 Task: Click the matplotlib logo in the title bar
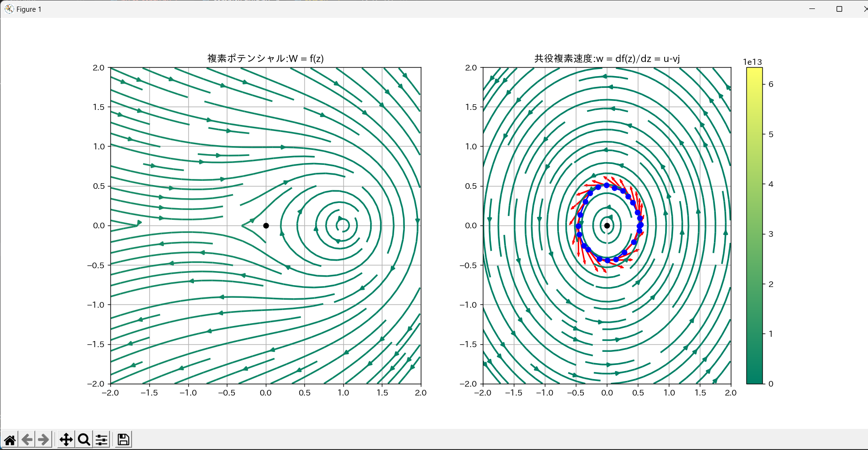tap(8, 8)
